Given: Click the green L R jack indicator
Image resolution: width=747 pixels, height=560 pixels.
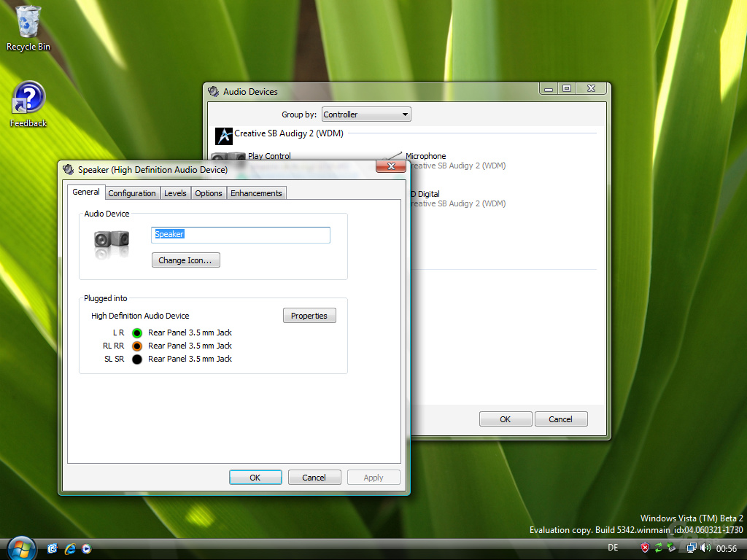Looking at the screenshot, I should pos(137,332).
